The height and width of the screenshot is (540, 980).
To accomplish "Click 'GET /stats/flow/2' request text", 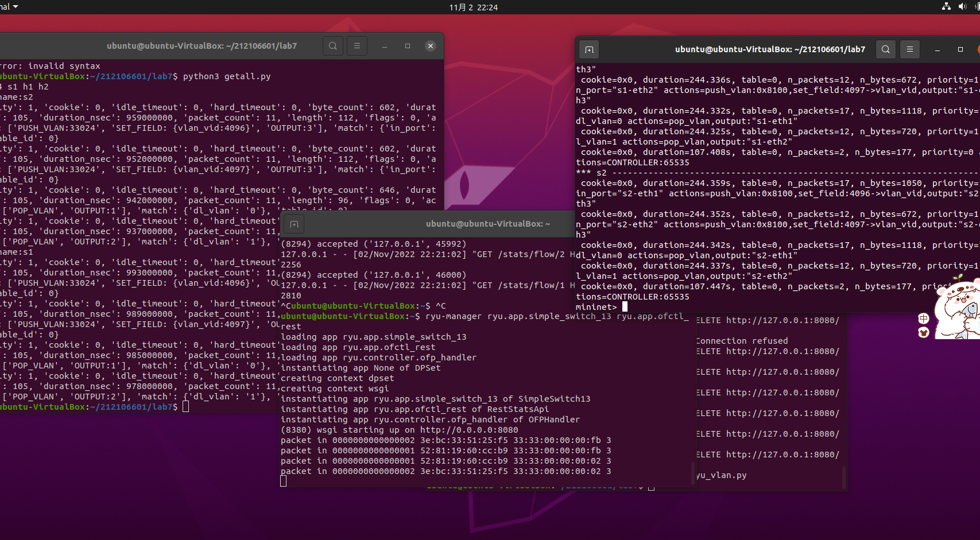I will (x=521, y=254).
